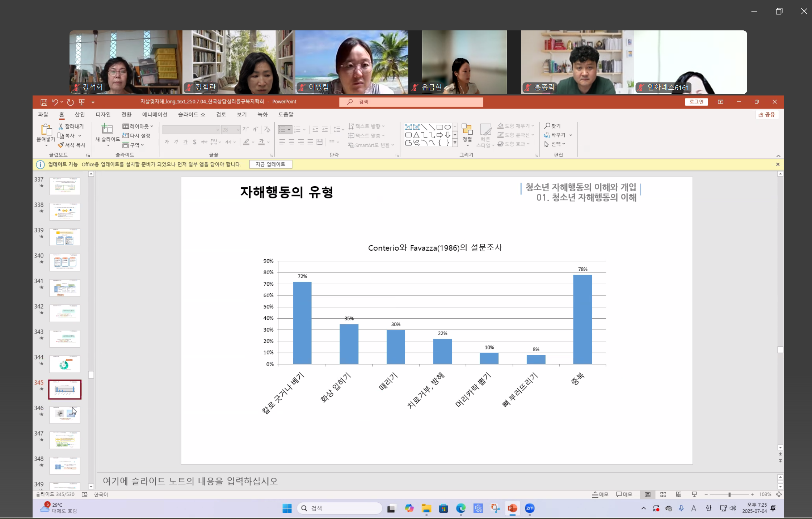The width and height of the screenshot is (812, 519).
Task: Select the right arrow shape in the gallery
Action: [439, 135]
